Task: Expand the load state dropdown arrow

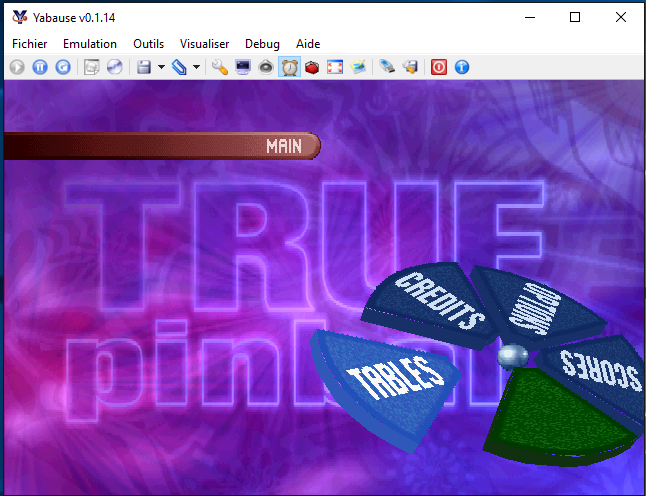Action: pos(197,67)
